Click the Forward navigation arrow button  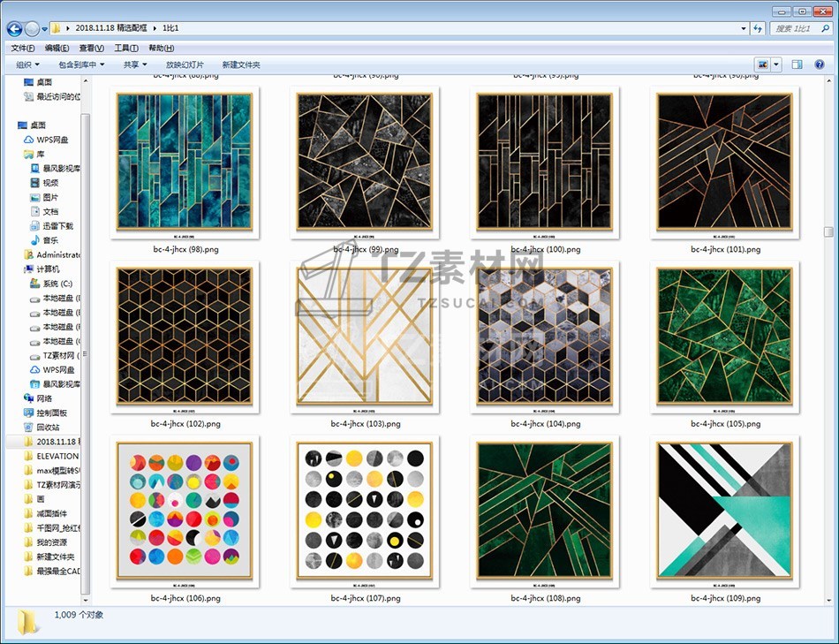pos(33,28)
